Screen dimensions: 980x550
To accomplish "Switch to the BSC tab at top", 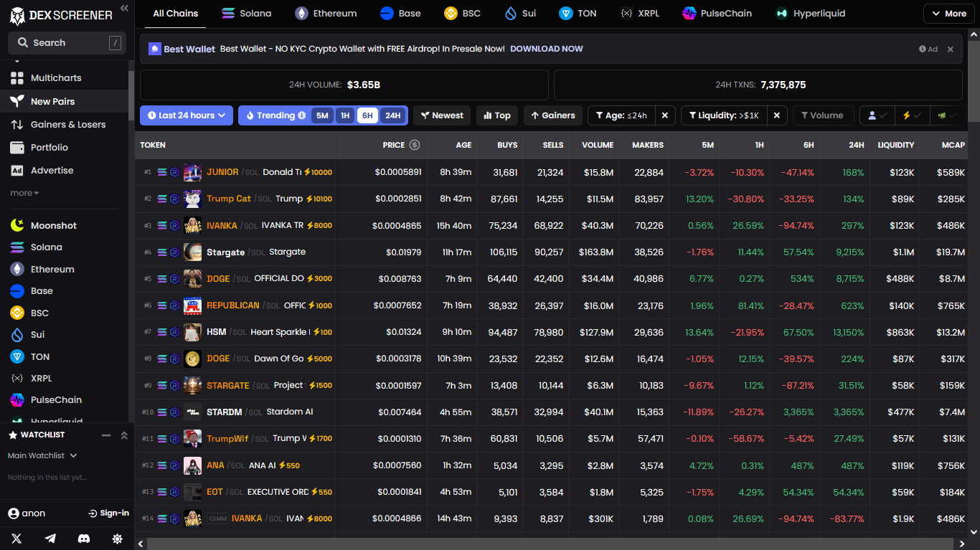I will 462,14.
